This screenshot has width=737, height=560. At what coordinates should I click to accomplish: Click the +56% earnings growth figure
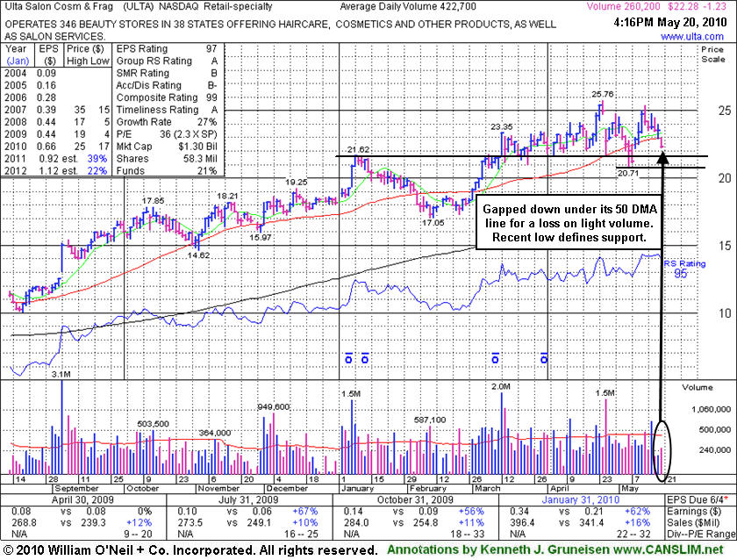(471, 511)
